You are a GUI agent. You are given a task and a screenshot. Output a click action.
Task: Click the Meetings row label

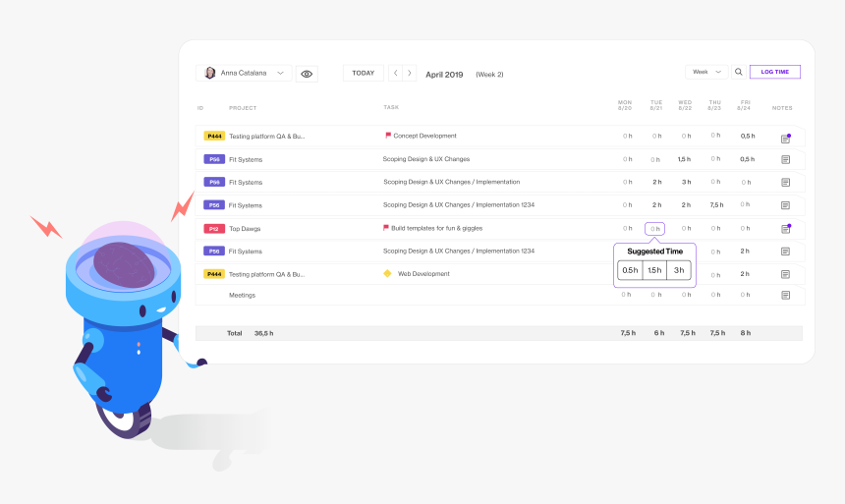click(242, 295)
